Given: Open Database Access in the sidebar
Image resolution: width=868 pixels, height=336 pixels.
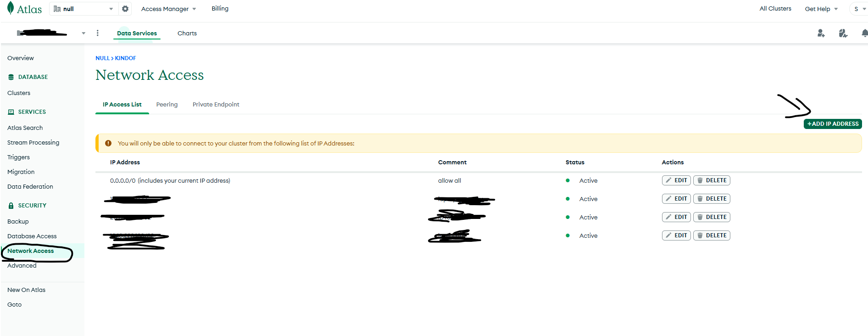Looking at the screenshot, I should click(32, 236).
